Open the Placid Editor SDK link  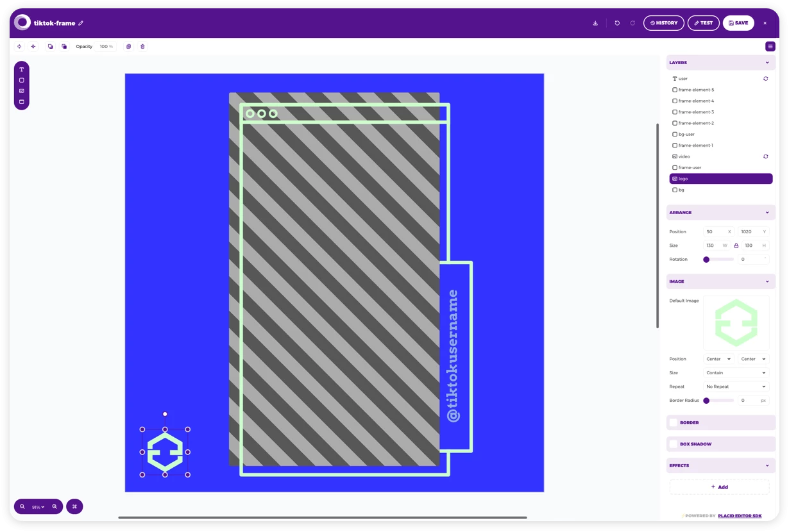click(740, 516)
